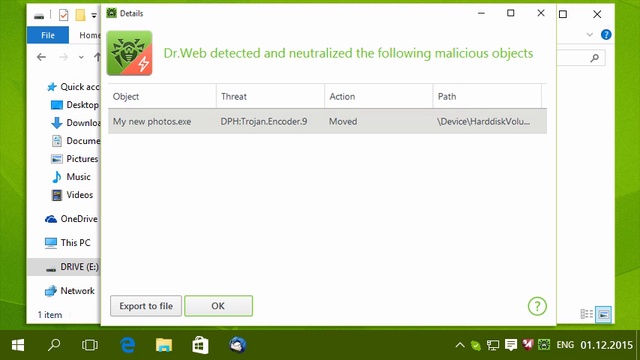This screenshot has height=360, width=640.
Task: Open Quick access in the navigation pane
Action: tap(73, 87)
